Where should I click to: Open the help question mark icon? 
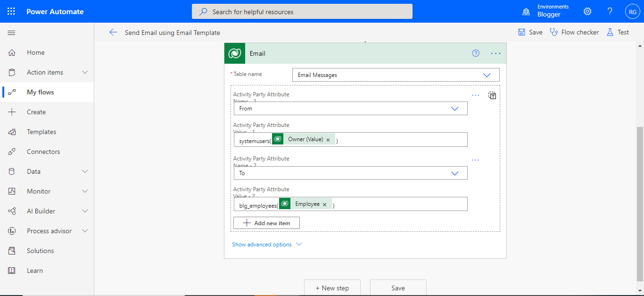tap(610, 11)
